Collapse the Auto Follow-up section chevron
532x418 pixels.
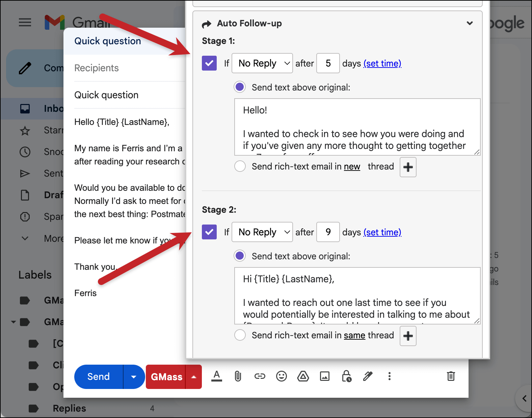click(470, 23)
